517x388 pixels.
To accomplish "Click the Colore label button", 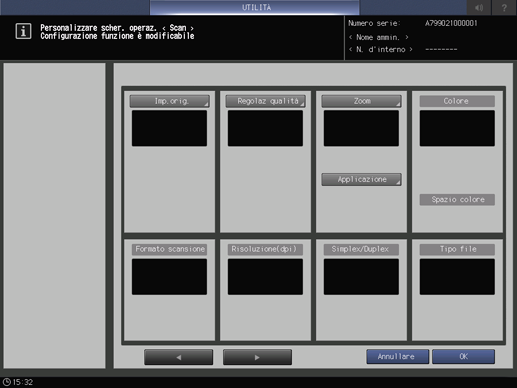I will coord(457,101).
